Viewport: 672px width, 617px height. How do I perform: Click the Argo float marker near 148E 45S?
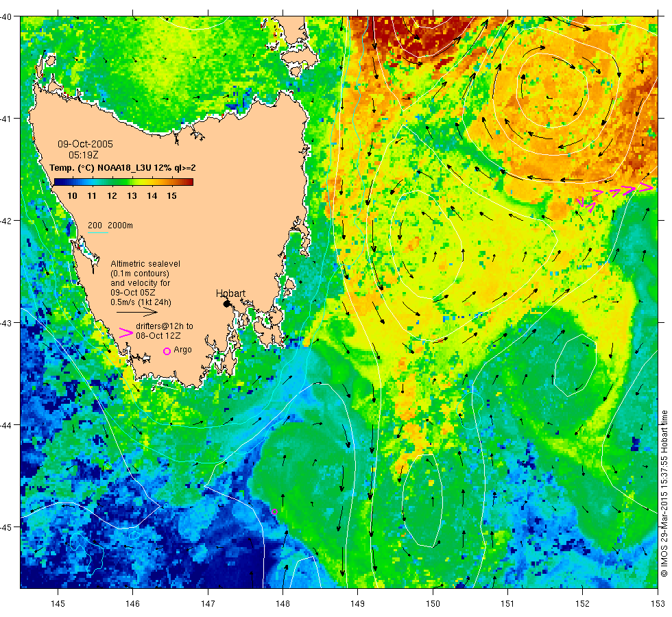click(x=275, y=511)
